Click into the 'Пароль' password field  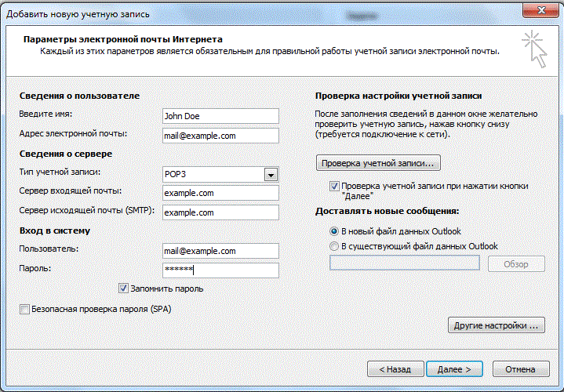[x=220, y=270]
